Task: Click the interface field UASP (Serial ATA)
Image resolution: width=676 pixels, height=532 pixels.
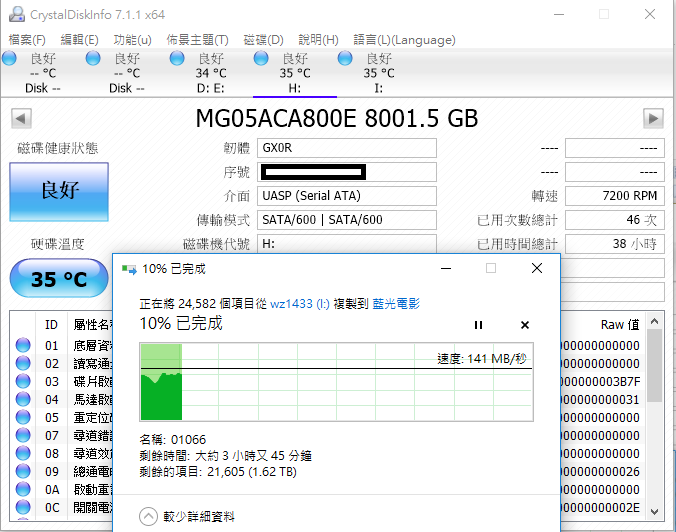Action: click(347, 196)
